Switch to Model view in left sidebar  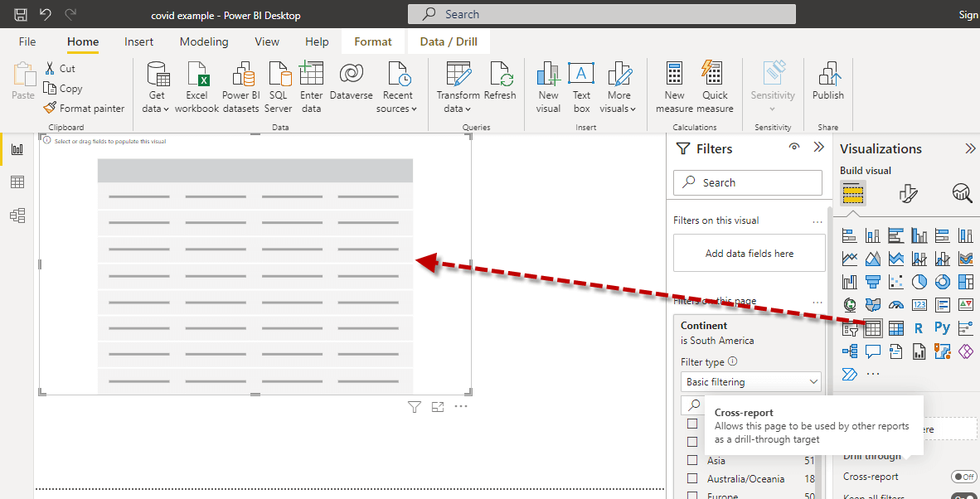click(x=17, y=216)
